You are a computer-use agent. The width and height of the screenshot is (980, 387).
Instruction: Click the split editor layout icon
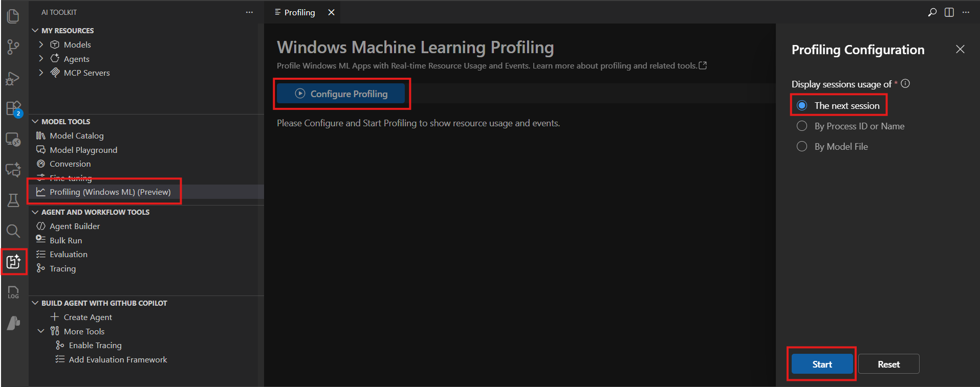pyautogui.click(x=949, y=12)
